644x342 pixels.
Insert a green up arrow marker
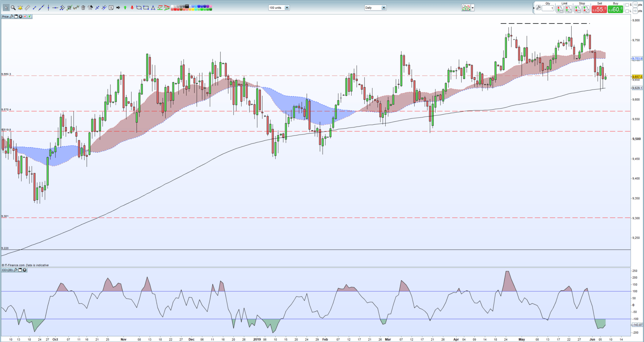click(x=125, y=8)
